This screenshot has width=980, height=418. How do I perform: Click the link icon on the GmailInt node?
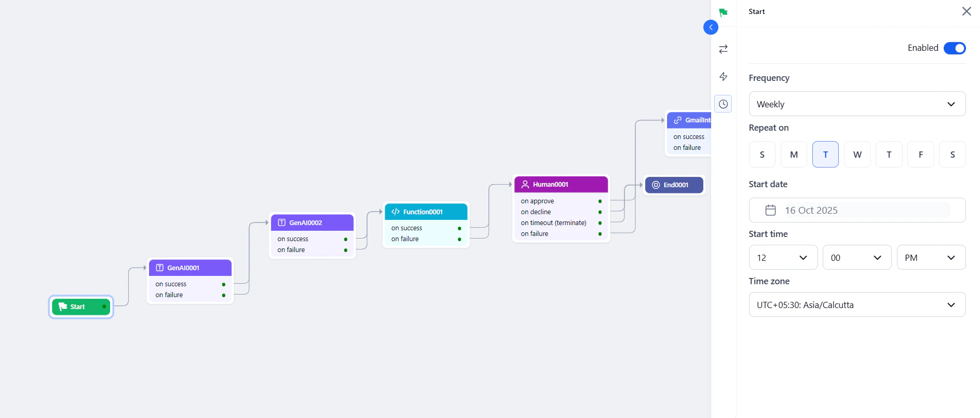click(x=677, y=120)
